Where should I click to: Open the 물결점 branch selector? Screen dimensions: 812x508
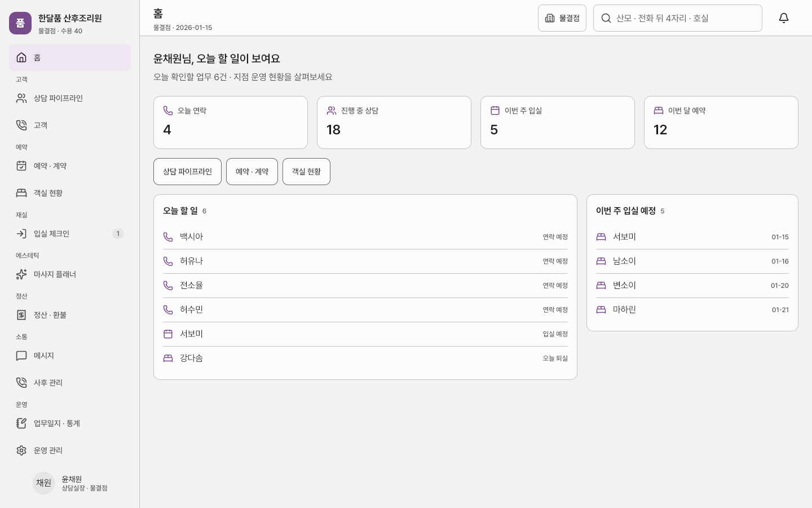pyautogui.click(x=562, y=18)
